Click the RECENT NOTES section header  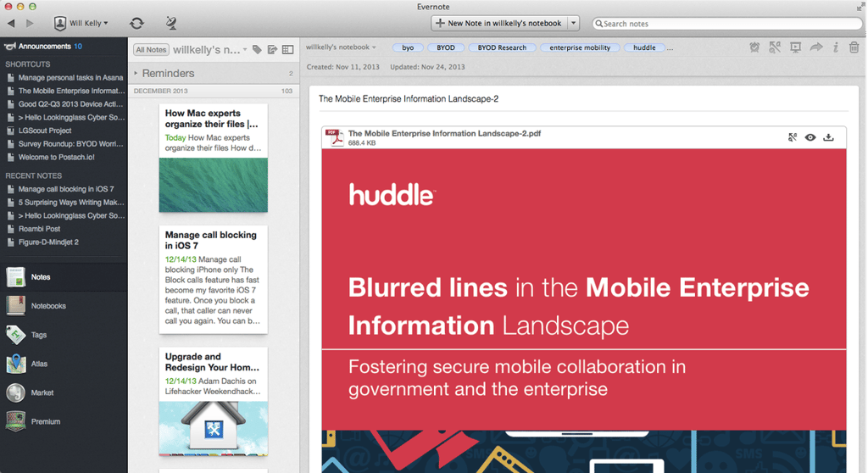coord(34,175)
